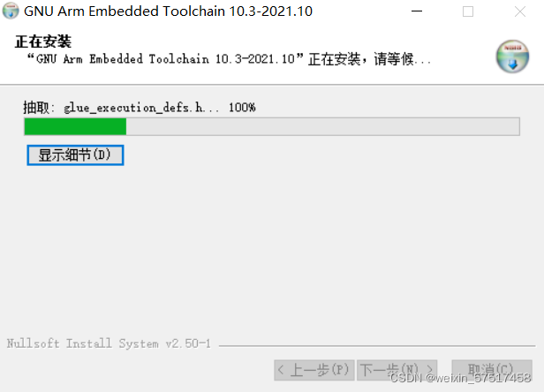544x392 pixels.
Task: Click the CSDN @weixin watermark text
Action: click(460, 377)
